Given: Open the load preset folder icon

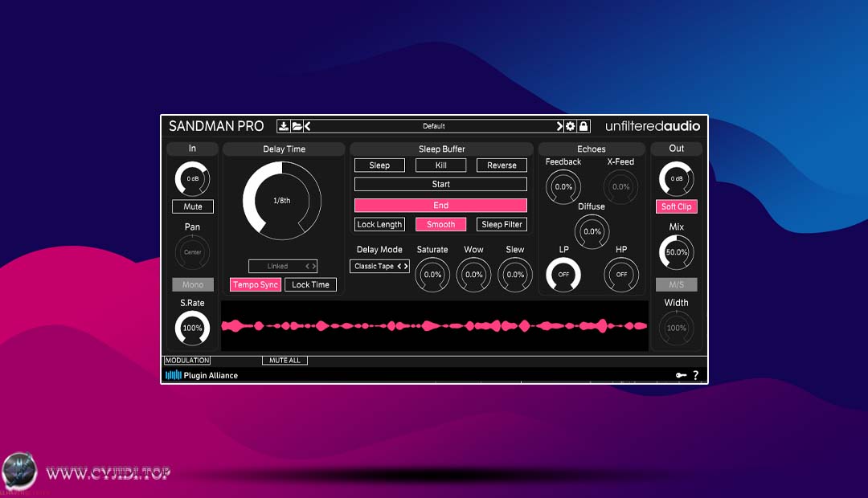Looking at the screenshot, I should (297, 126).
